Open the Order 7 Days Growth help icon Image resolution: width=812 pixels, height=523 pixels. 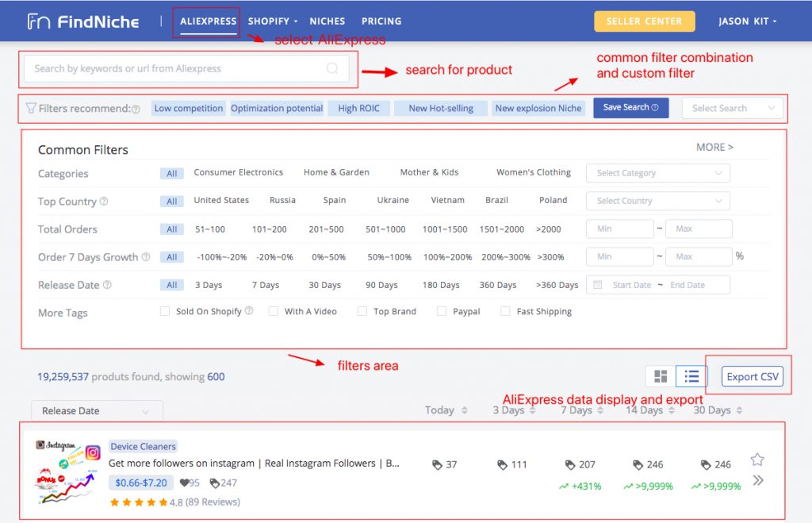point(146,256)
